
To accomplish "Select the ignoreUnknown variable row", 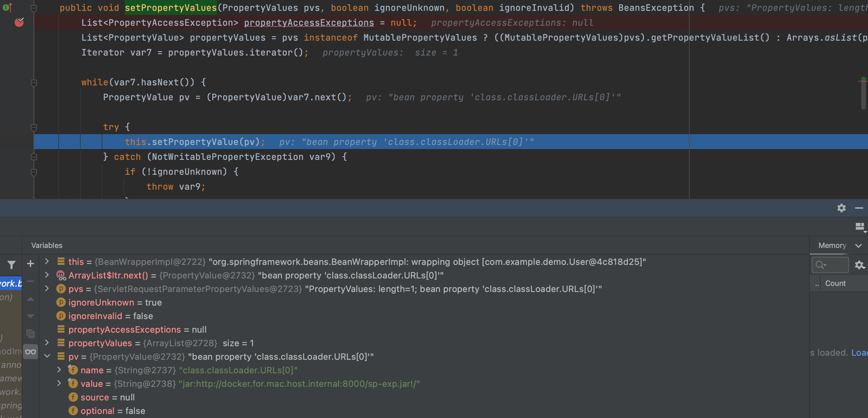I will [424, 302].
